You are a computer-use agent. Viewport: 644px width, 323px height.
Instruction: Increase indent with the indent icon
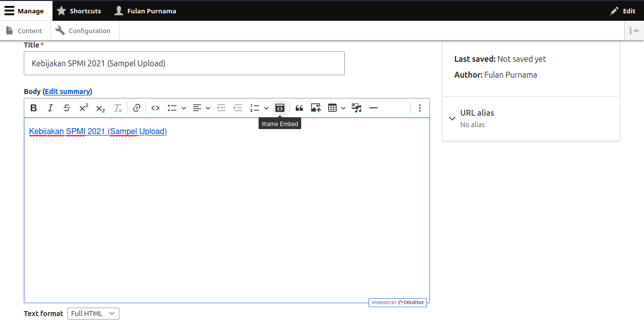pyautogui.click(x=238, y=108)
